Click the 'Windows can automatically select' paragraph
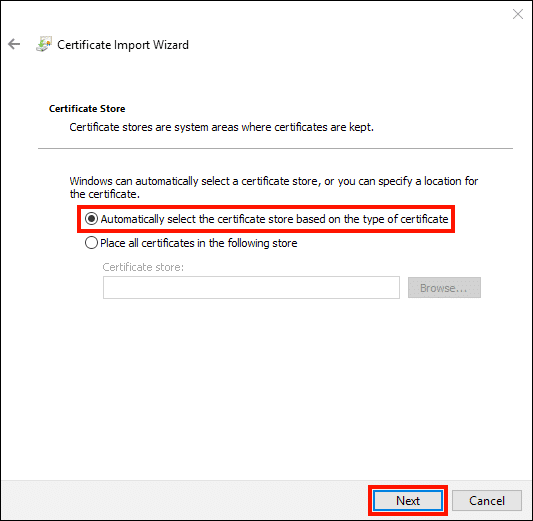Image resolution: width=533 pixels, height=521 pixels. [274, 187]
